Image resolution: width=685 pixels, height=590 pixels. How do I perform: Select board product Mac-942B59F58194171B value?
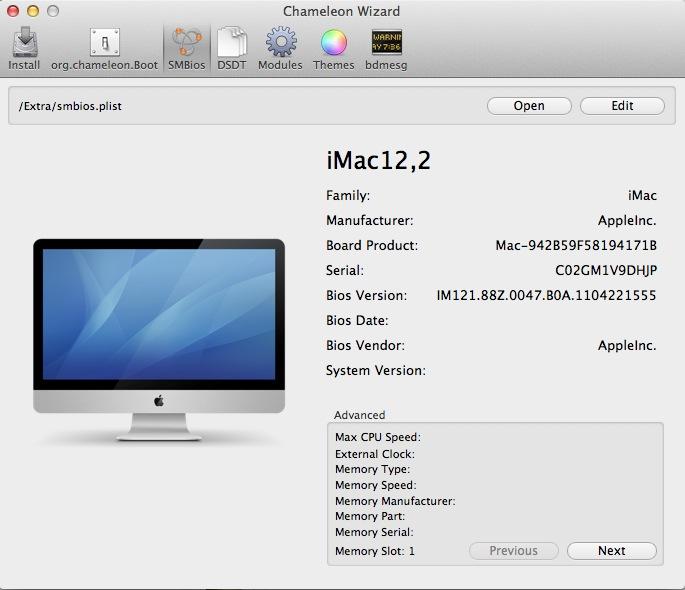576,245
